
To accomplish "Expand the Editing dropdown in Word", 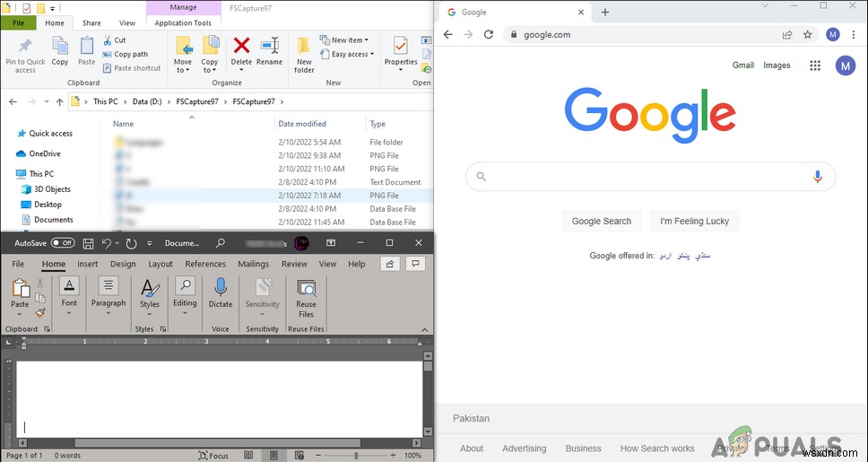I will [185, 314].
